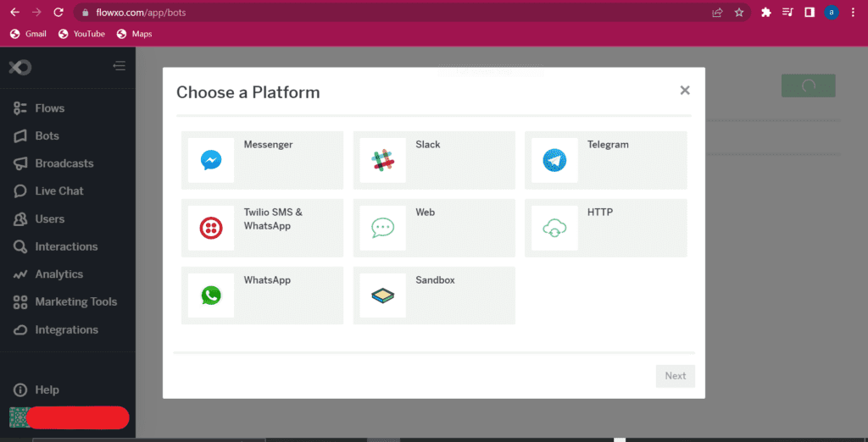Open Live Chat section

(59, 191)
